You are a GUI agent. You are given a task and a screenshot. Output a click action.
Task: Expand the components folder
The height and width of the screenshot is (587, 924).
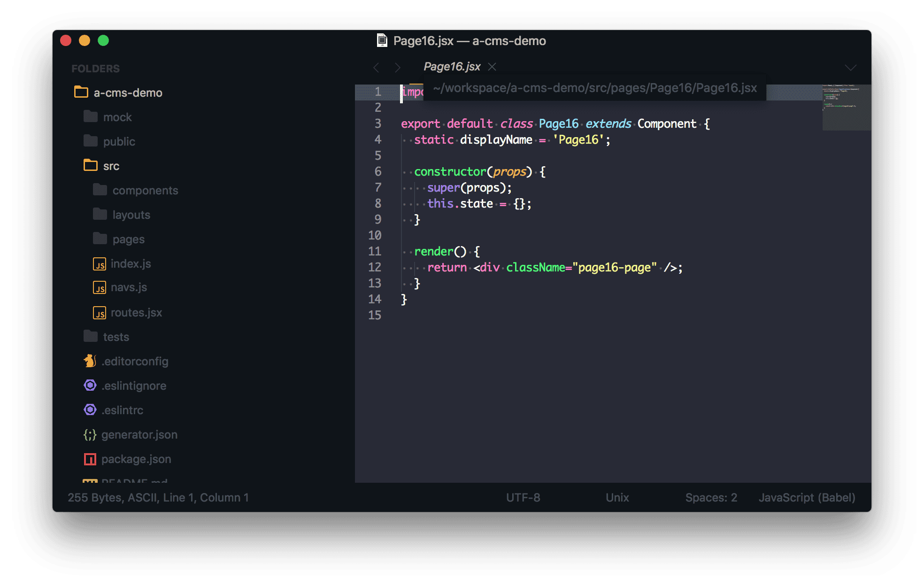[x=100, y=190]
